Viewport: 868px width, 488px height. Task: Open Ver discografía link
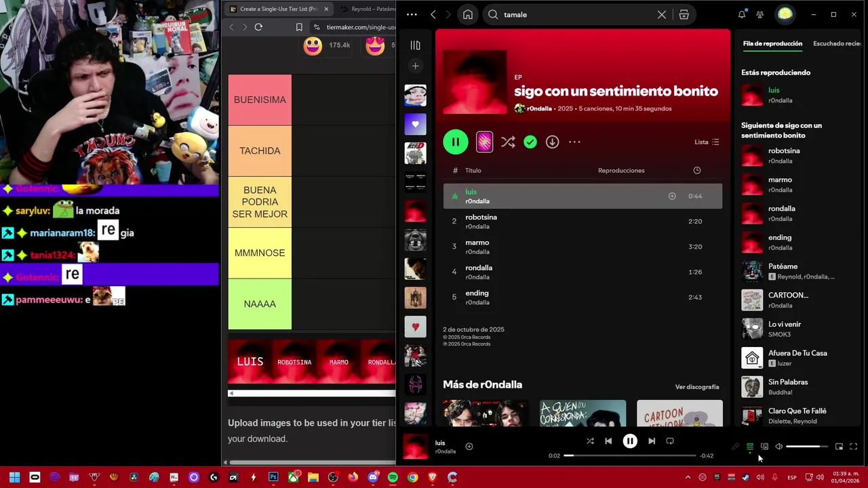(697, 387)
